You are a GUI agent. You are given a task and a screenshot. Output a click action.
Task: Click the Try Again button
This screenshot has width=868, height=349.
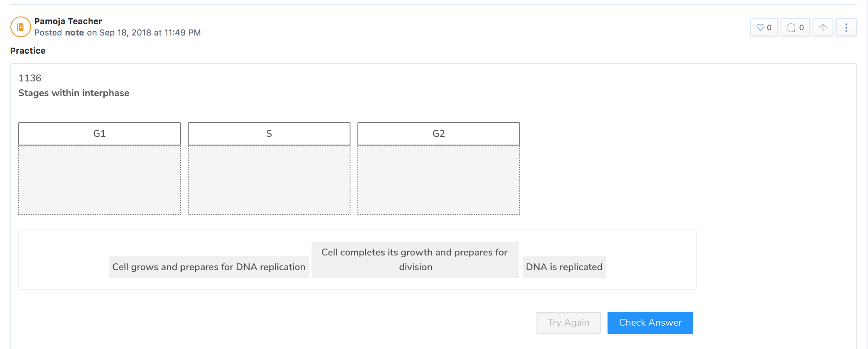pyautogui.click(x=569, y=323)
